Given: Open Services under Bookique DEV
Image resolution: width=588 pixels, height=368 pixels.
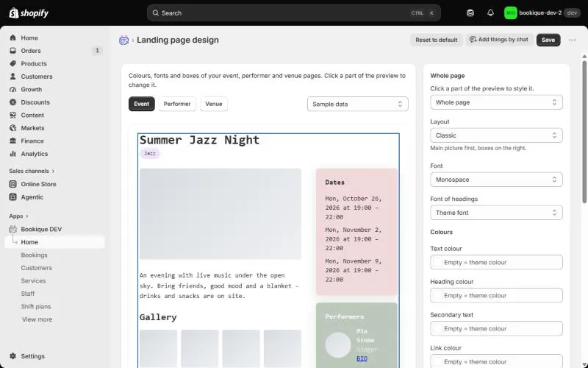Looking at the screenshot, I should (x=33, y=281).
